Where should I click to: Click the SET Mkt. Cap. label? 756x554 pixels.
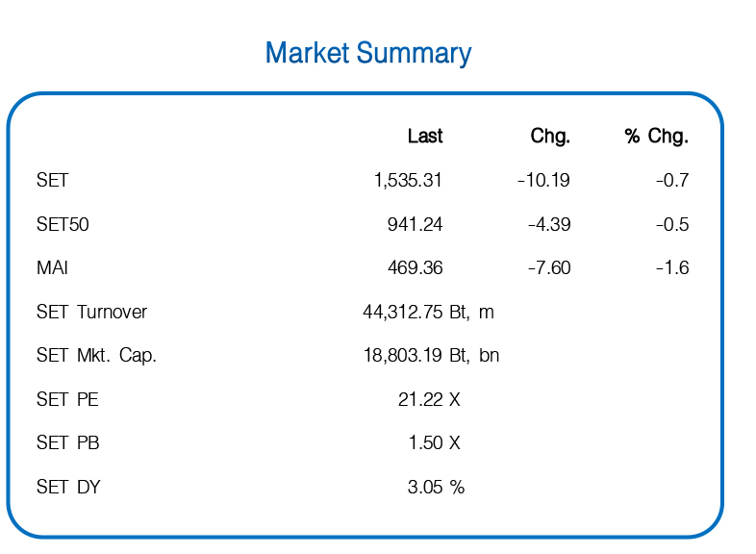(96, 356)
